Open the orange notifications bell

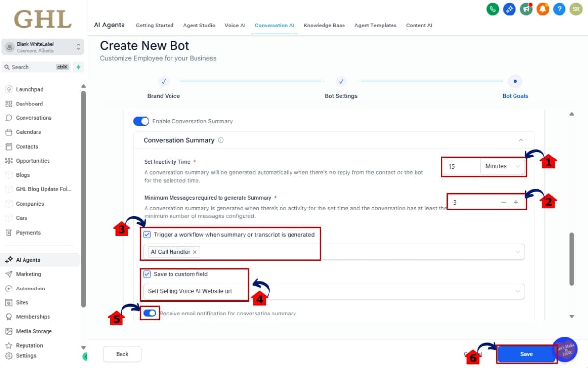click(x=542, y=9)
